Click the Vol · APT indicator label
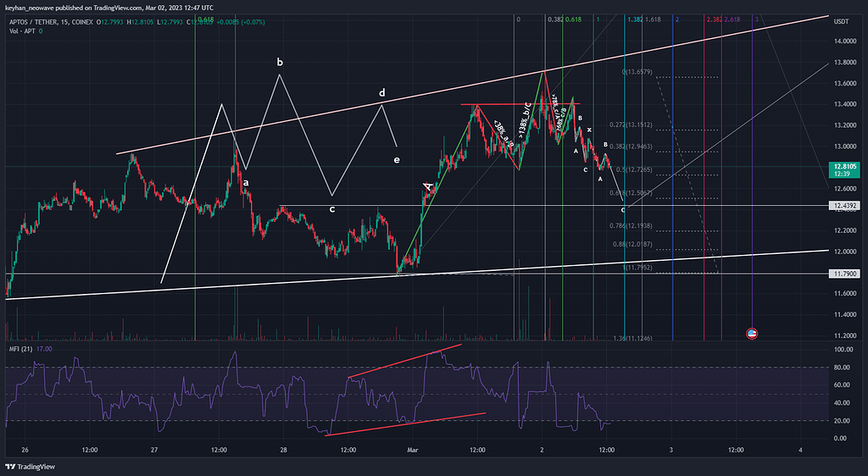868x476 pixels. pyautogui.click(x=22, y=31)
